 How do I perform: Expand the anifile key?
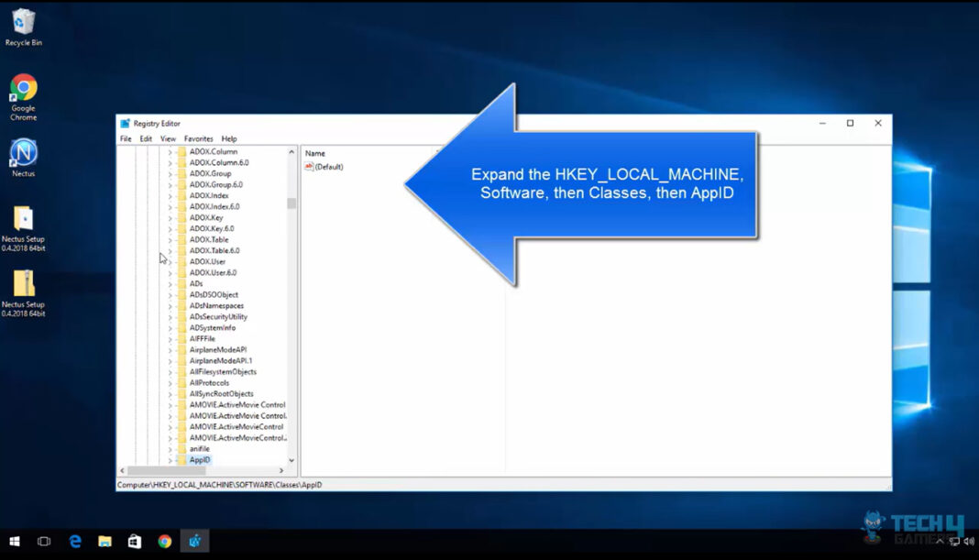pyautogui.click(x=170, y=449)
